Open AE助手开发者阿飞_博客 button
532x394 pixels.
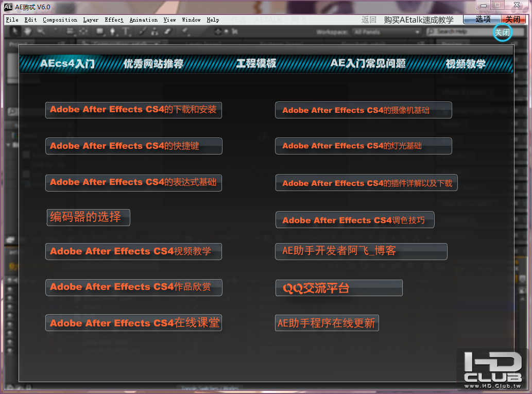pos(361,251)
